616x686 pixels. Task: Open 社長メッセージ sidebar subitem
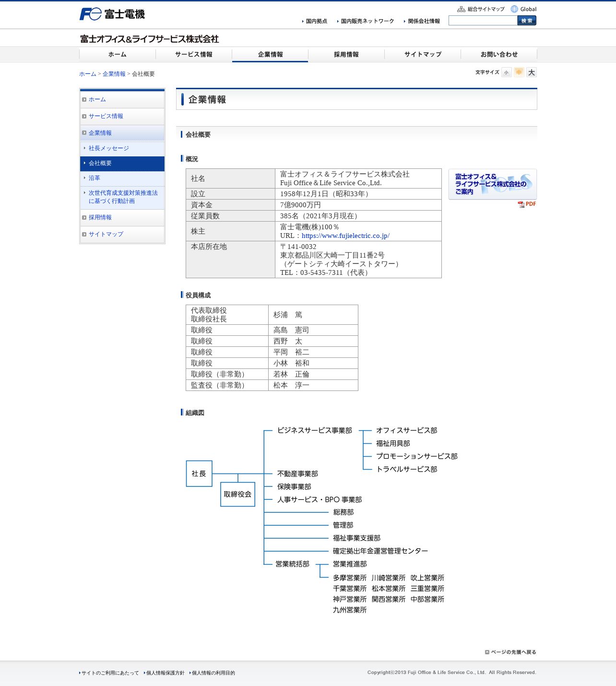[122, 149]
